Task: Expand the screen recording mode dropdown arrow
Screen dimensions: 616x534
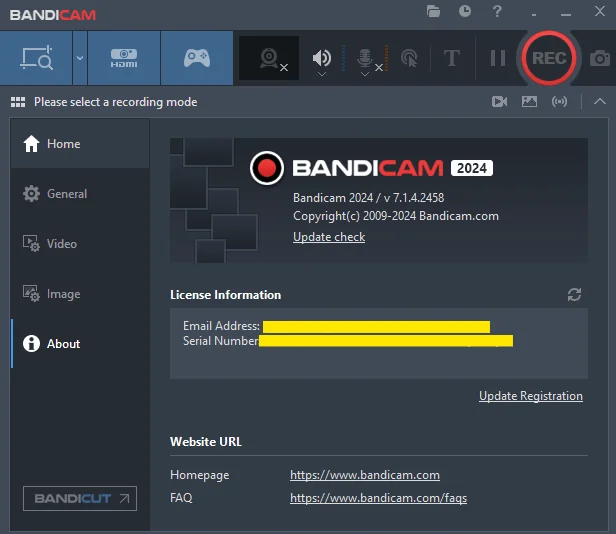Action: [80, 58]
